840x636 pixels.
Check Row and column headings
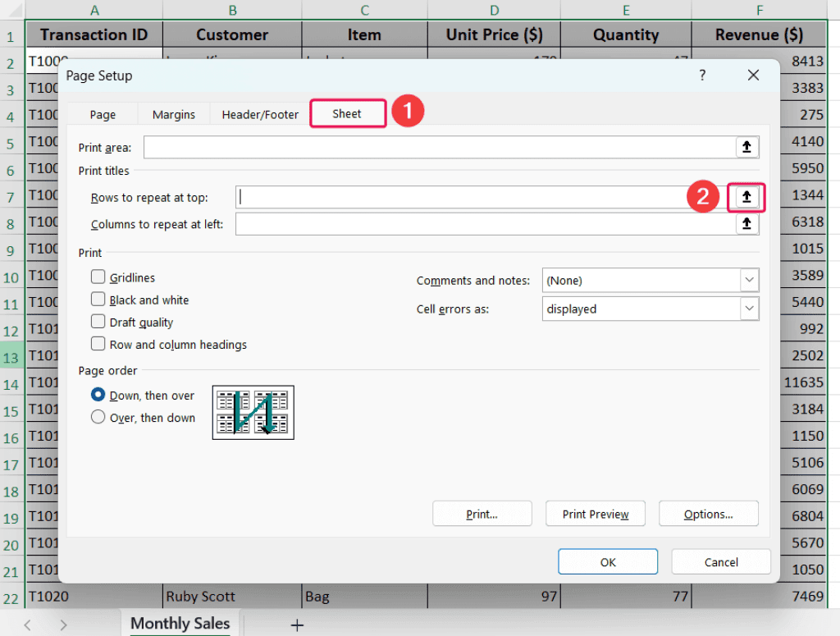(x=98, y=345)
